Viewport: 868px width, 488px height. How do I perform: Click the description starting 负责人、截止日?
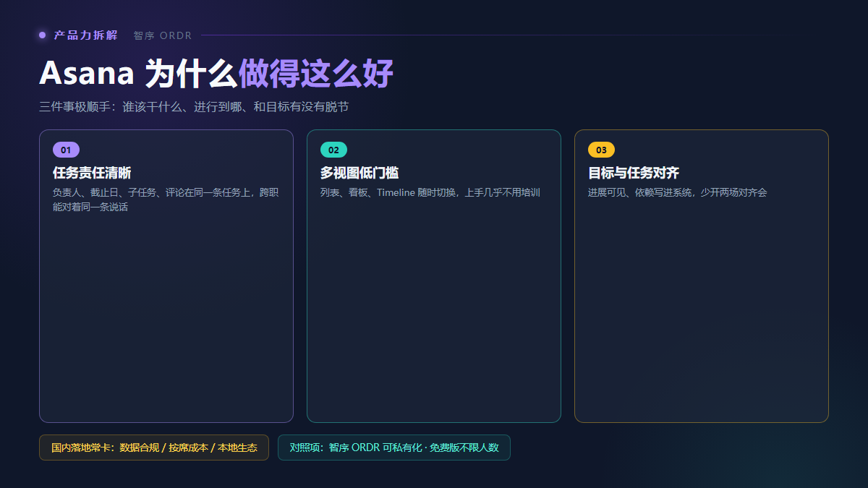[x=166, y=200]
